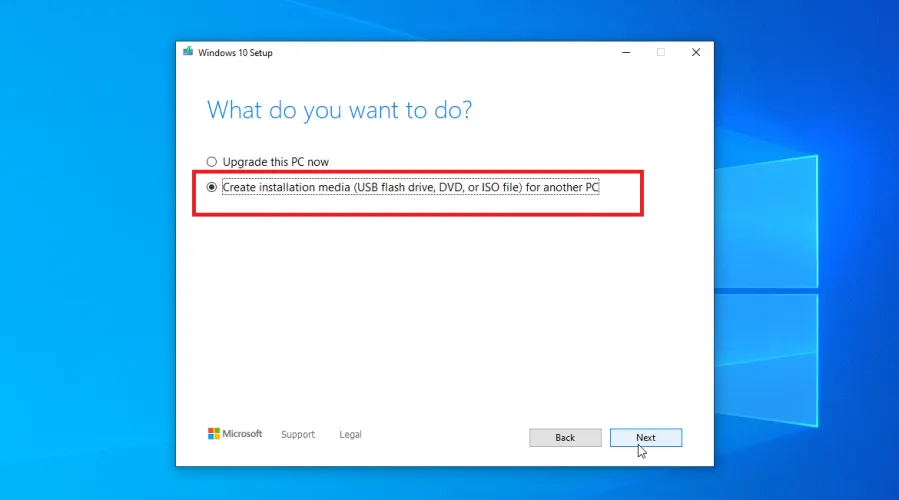Open the Legal link
Screen dimensions: 899x500
(x=350, y=435)
